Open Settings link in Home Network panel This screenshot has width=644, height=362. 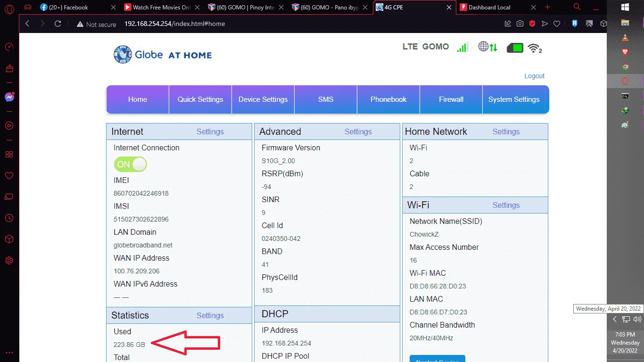click(x=506, y=132)
